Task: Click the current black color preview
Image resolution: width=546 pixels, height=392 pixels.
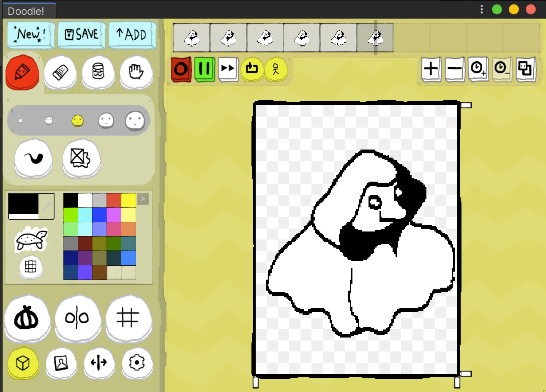Action: (x=24, y=204)
